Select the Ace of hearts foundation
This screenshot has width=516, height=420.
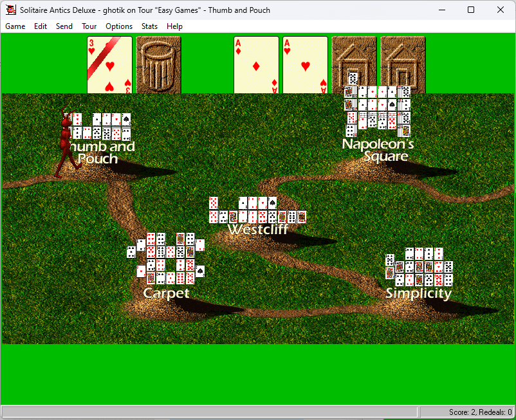coord(306,65)
